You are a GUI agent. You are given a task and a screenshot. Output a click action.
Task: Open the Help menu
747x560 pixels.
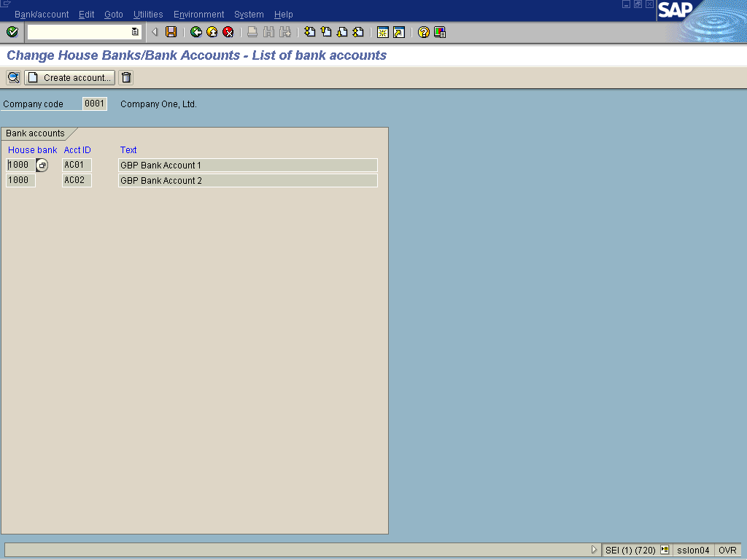tap(284, 15)
